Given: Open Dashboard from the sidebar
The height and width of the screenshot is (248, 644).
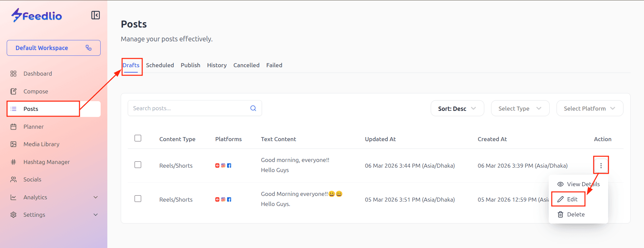Looking at the screenshot, I should 38,74.
